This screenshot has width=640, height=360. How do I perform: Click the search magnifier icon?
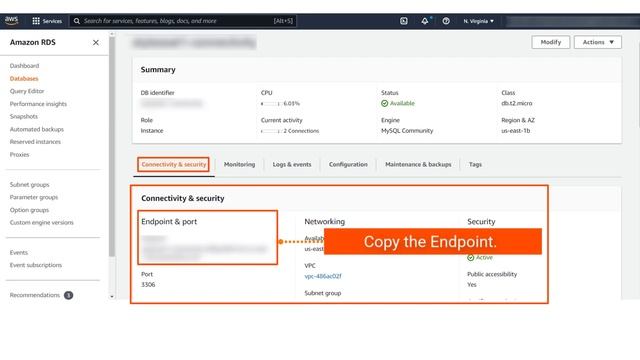click(x=77, y=21)
